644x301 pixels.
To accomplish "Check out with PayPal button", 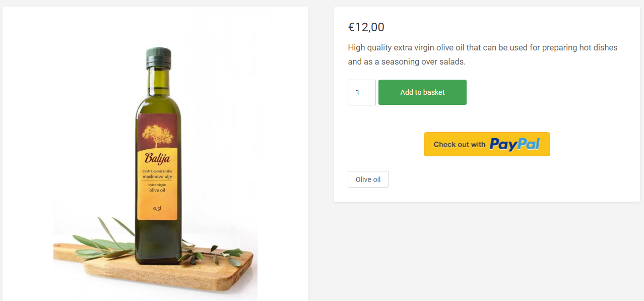I will click(486, 144).
